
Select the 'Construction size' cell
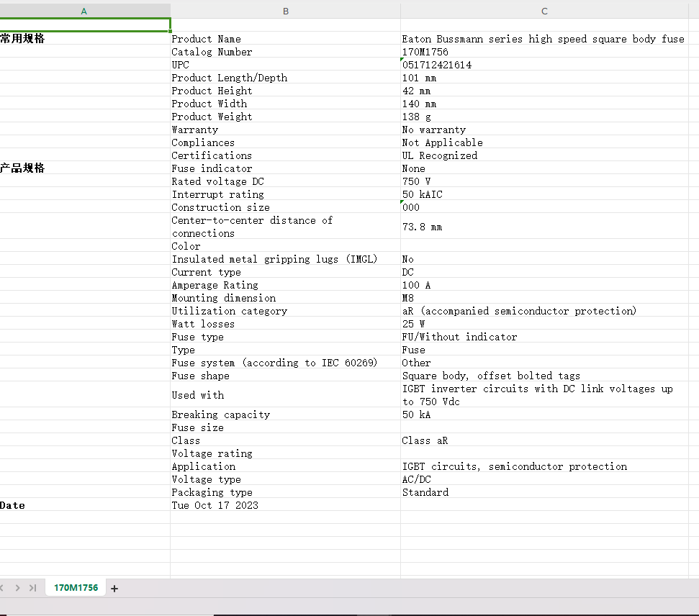pyautogui.click(x=285, y=207)
